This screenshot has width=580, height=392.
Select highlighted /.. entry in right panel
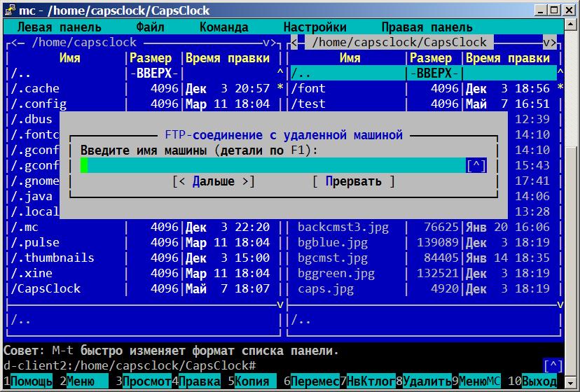coord(424,73)
